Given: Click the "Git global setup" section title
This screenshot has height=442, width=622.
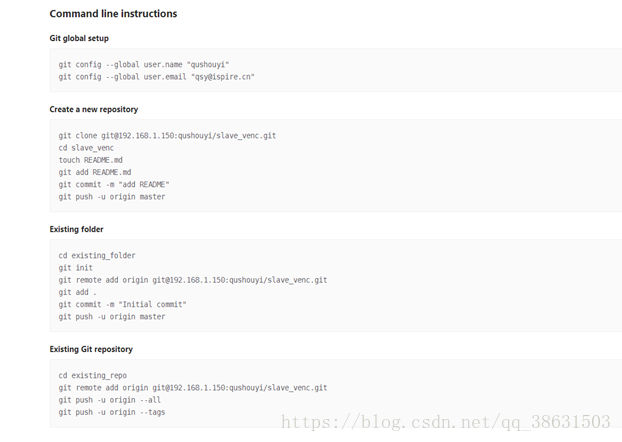Looking at the screenshot, I should 79,38.
